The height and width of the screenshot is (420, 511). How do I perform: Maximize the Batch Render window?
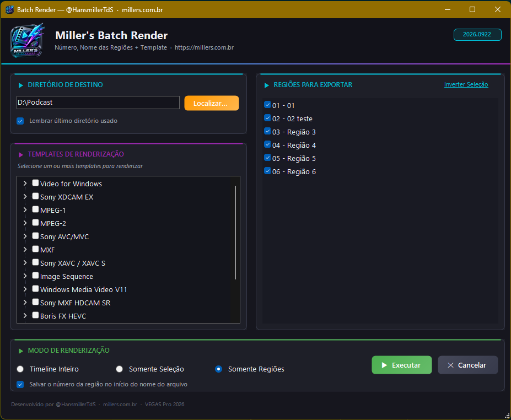(472, 10)
